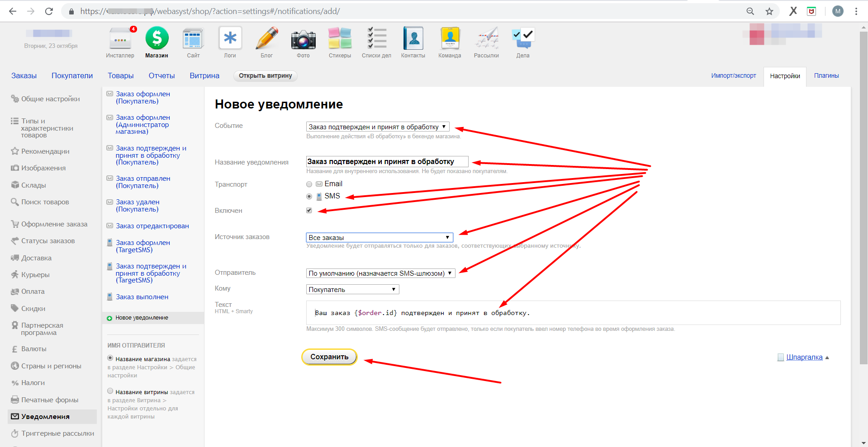Screen dimensions: 868x447
Task: Click the browser back arrow
Action: [x=13, y=11]
